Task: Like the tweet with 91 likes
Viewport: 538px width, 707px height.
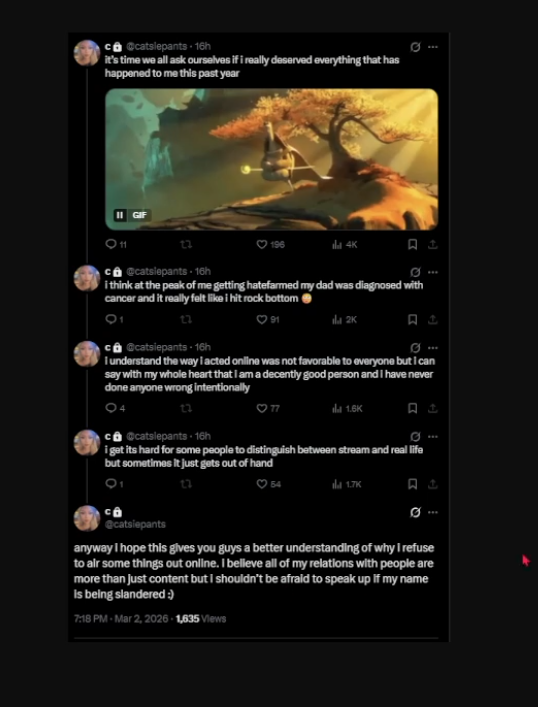Action: point(268,320)
